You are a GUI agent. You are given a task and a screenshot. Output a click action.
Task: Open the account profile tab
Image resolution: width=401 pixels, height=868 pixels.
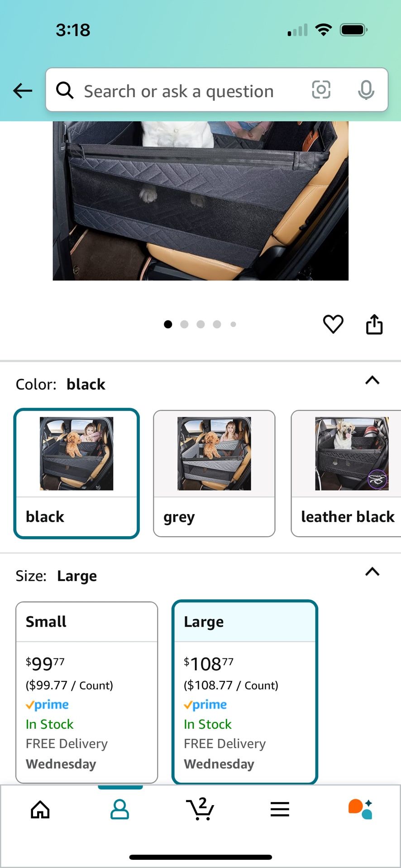(x=120, y=809)
